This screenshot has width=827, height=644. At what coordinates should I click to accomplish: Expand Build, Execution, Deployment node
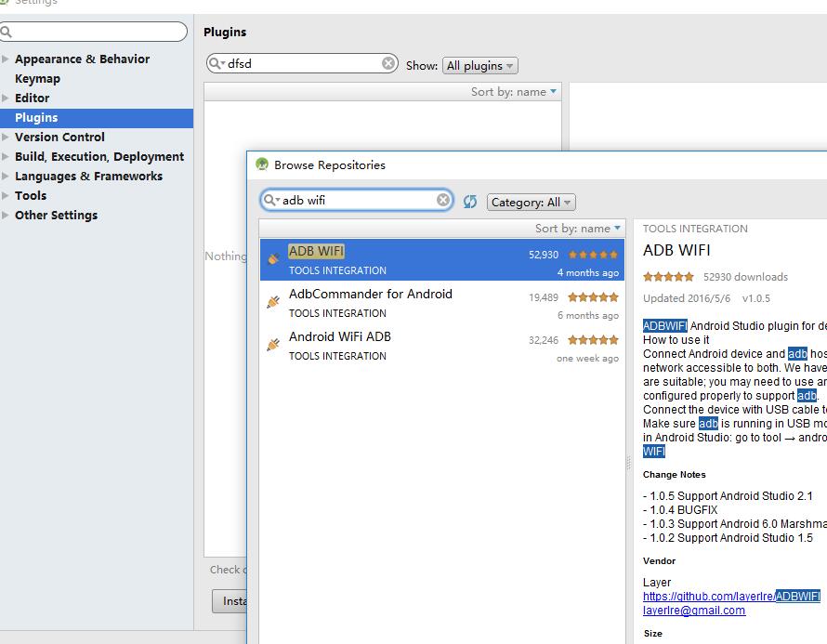pos(6,156)
